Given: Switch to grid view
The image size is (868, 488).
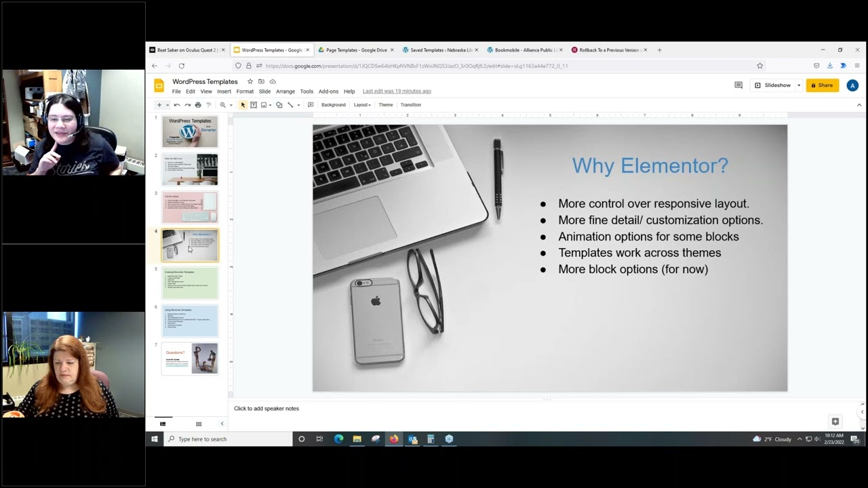Looking at the screenshot, I should point(199,424).
